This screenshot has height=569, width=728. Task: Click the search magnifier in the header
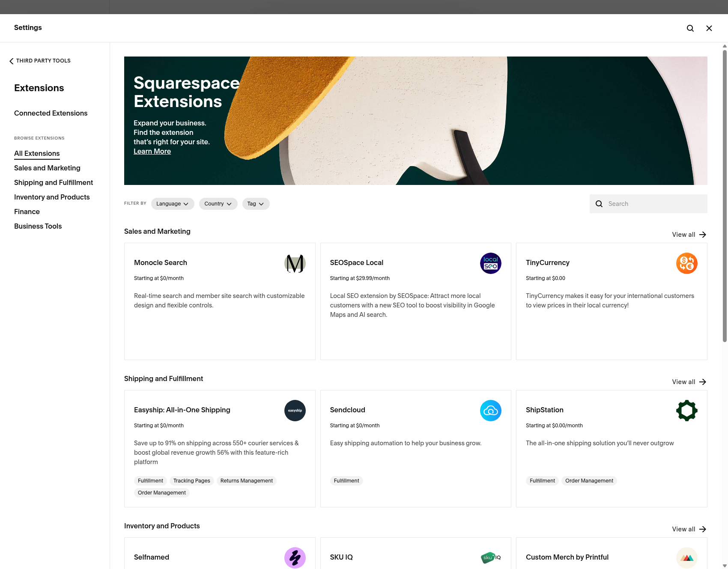(x=690, y=28)
